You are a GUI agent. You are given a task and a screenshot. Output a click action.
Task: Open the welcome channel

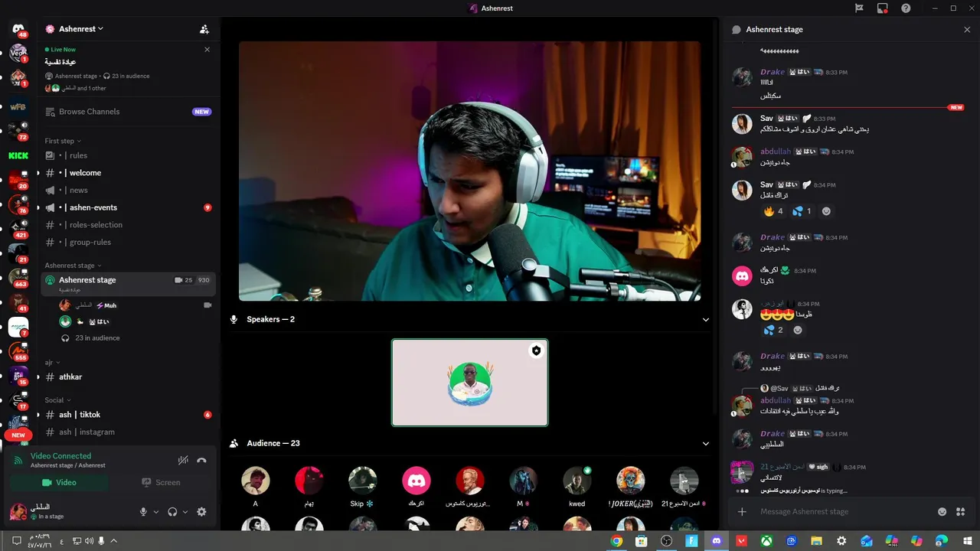127,173
